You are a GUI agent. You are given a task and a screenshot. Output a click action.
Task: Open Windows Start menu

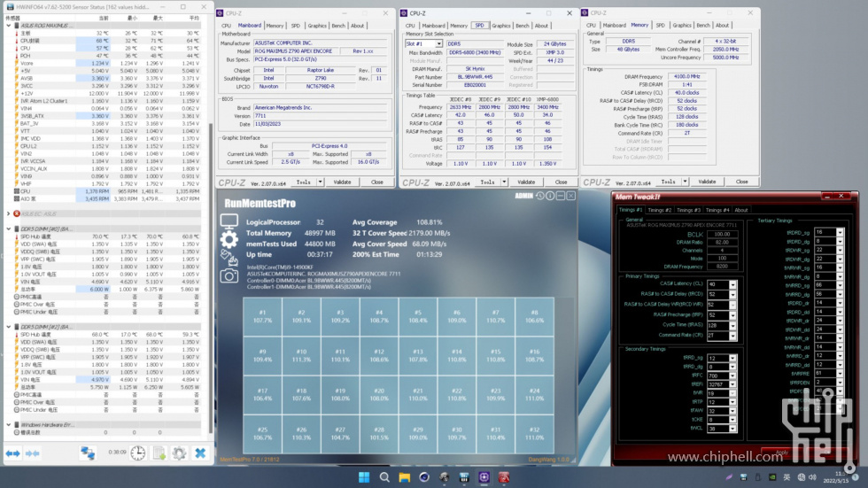point(364,477)
